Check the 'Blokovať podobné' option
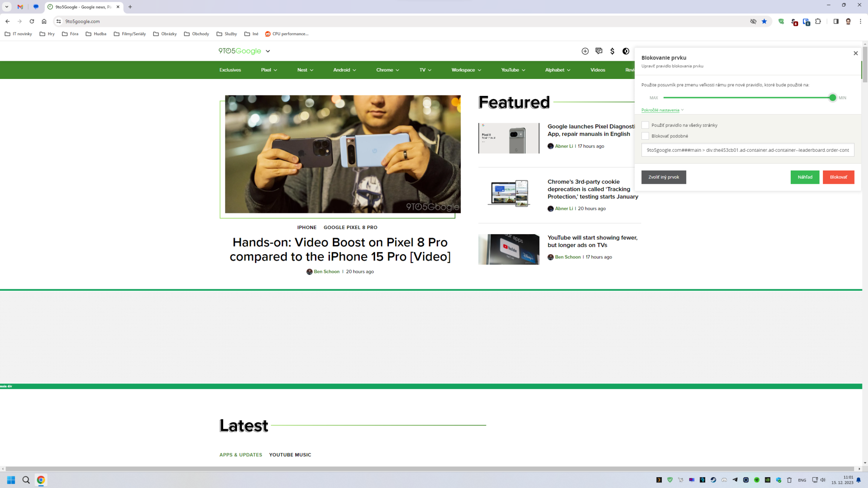868x488 pixels. pos(645,136)
